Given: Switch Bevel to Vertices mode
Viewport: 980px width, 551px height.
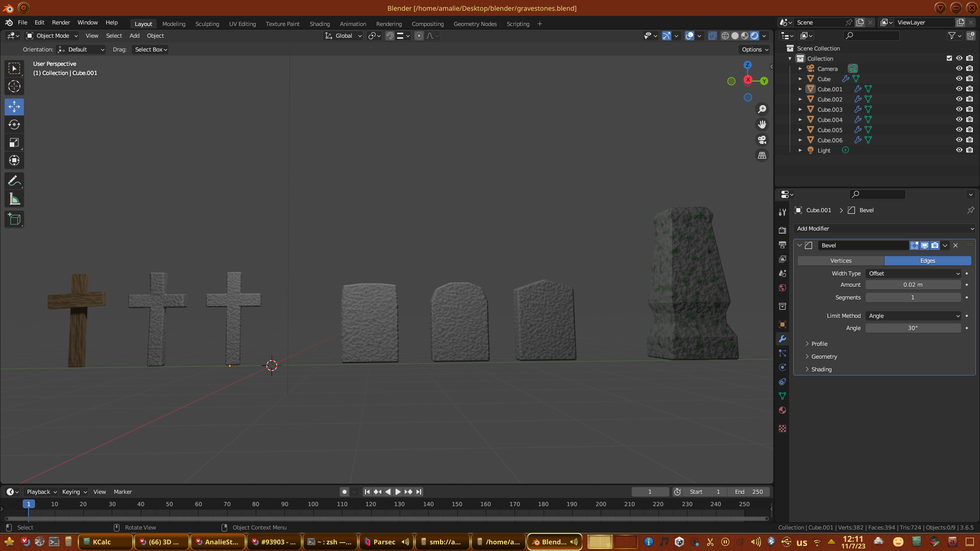Looking at the screenshot, I should (841, 261).
